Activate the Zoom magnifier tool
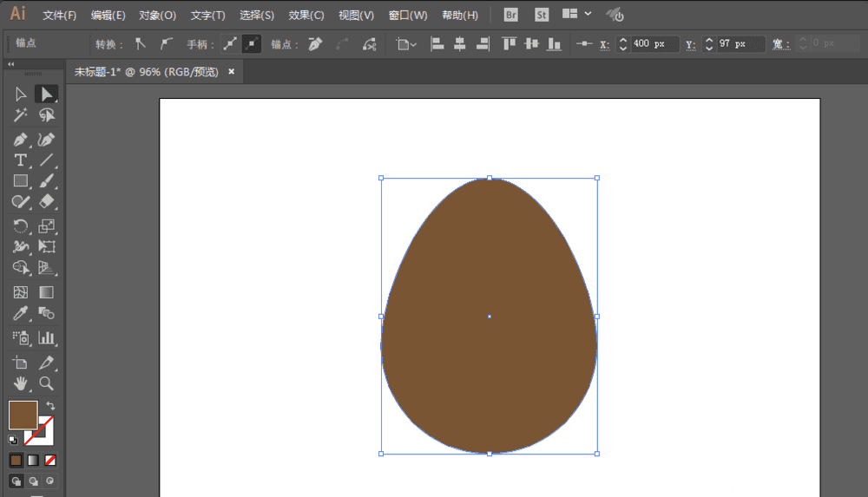The height and width of the screenshot is (497, 868). point(47,383)
